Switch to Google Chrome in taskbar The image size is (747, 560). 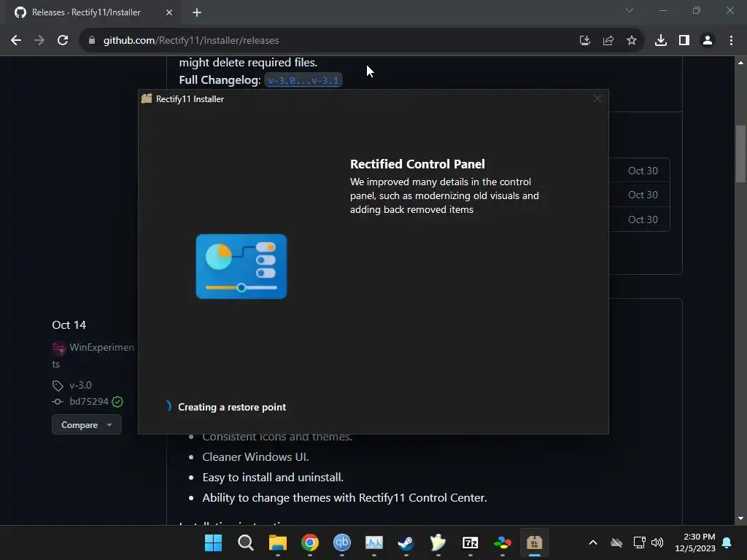point(309,542)
